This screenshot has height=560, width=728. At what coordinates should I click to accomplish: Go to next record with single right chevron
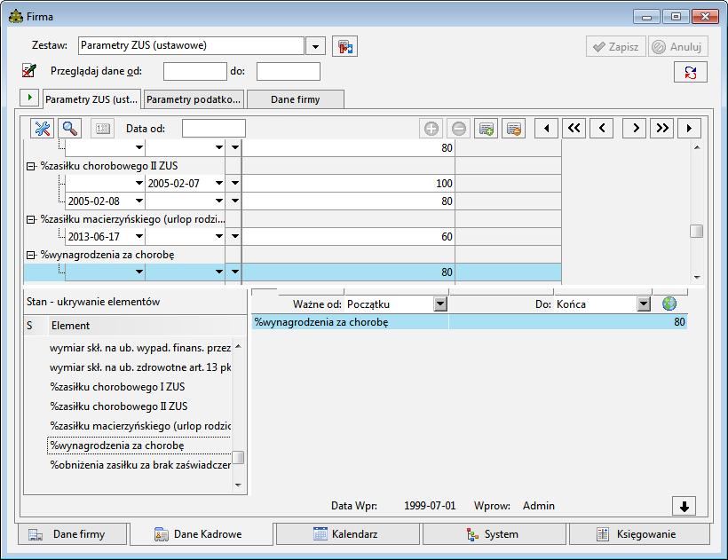[635, 129]
